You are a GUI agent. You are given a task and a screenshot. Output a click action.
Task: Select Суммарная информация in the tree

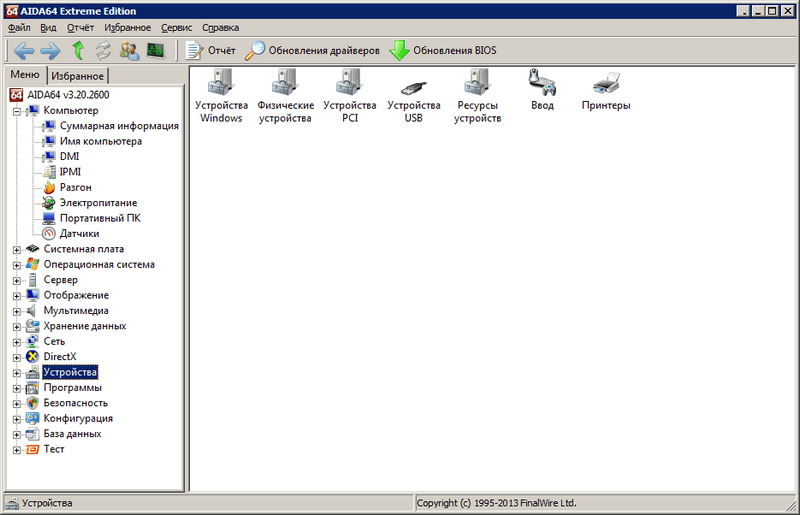(118, 126)
